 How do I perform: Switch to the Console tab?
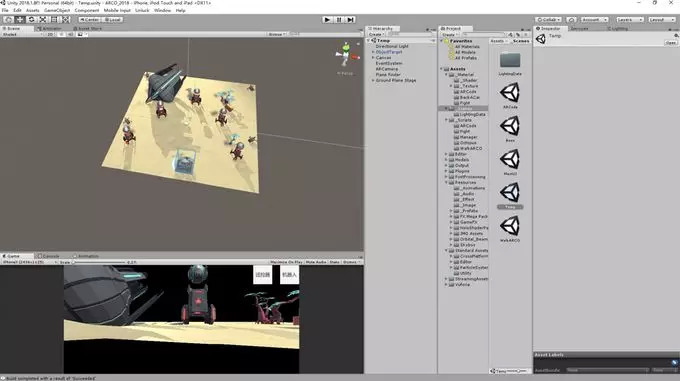pos(49,256)
